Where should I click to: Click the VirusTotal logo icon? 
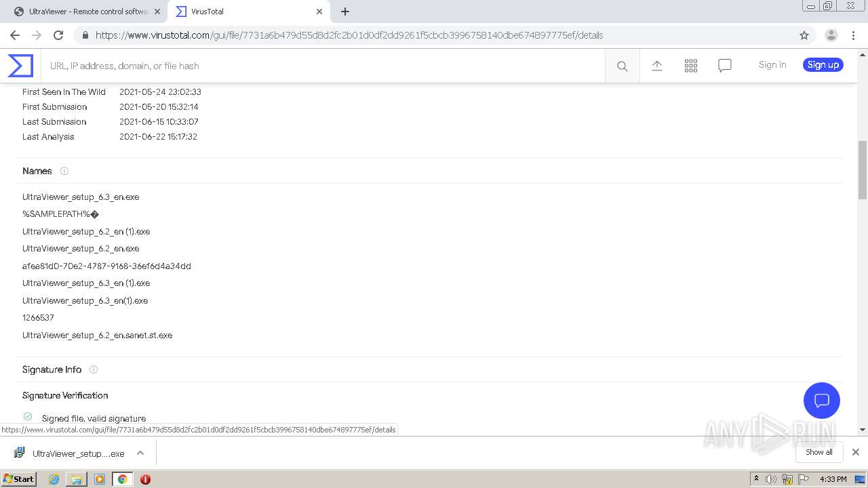(20, 66)
